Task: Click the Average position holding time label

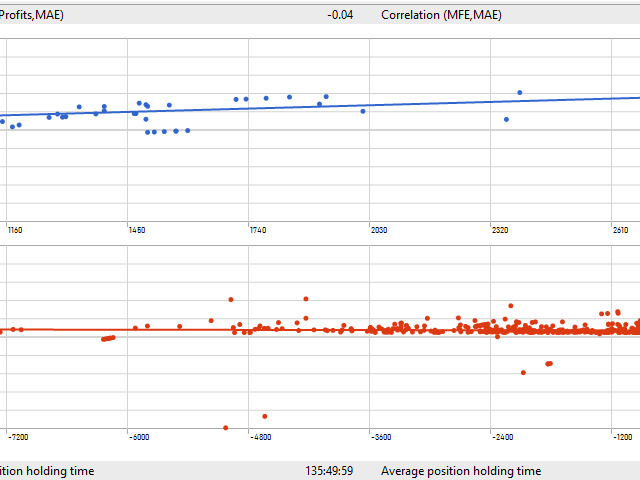Action: [461, 471]
